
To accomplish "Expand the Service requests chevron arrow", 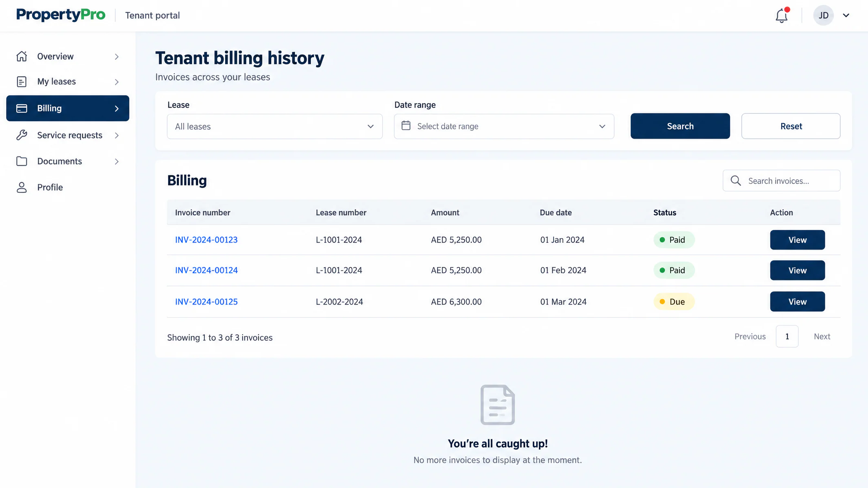I will [x=117, y=135].
